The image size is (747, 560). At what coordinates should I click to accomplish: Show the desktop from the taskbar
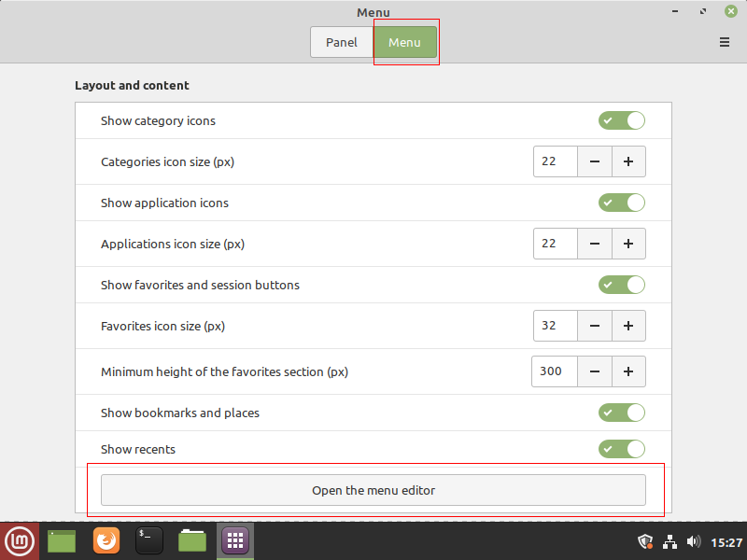tap(62, 541)
